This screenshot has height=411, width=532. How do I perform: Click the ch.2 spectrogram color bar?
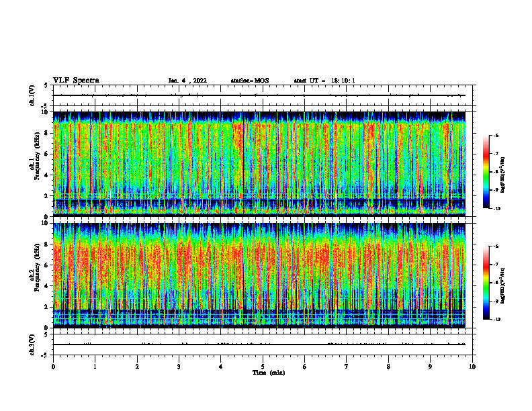[x=486, y=283]
